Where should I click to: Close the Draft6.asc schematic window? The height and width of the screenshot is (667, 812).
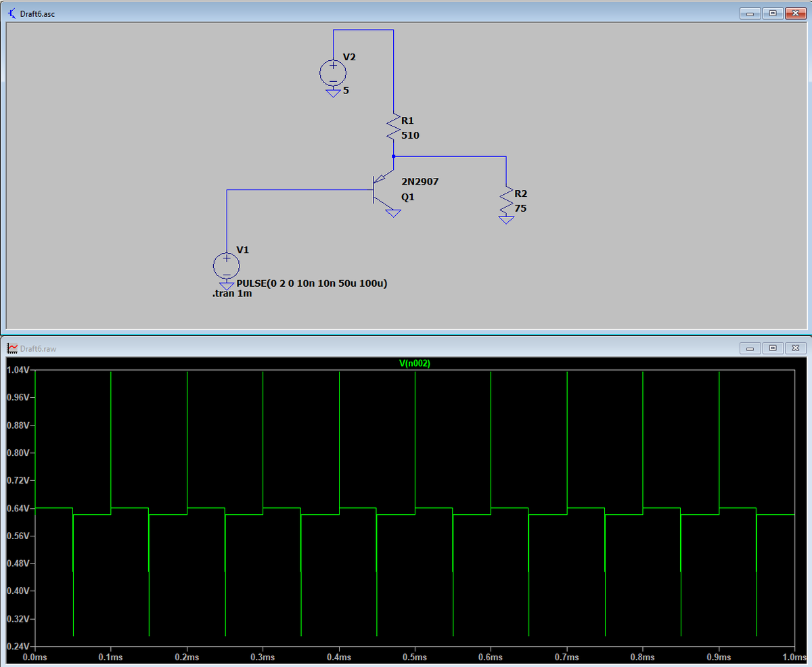pos(796,14)
